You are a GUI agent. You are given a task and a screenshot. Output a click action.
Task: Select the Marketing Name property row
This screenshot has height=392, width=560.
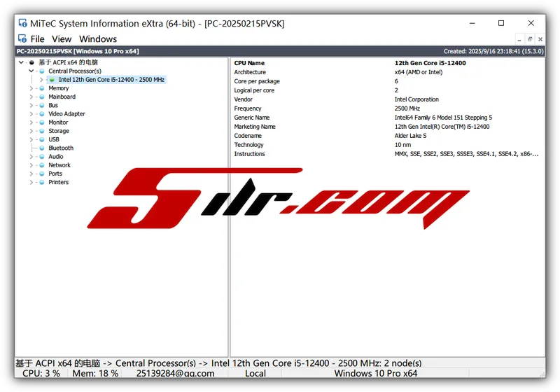[388, 127]
